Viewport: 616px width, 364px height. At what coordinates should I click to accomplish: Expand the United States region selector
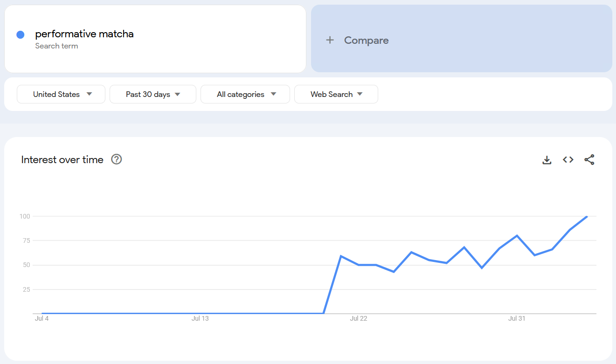point(61,94)
